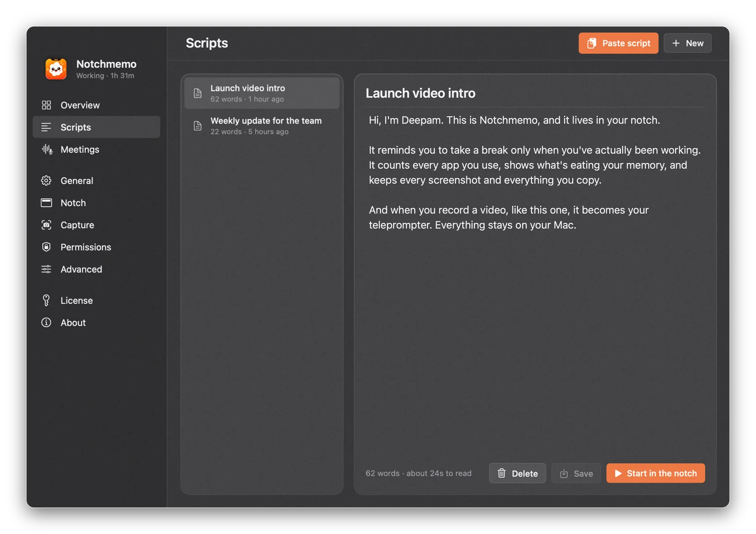Screen dimensions: 756x534
Task: Click the Notchmemo app logo icon
Action: (56, 69)
